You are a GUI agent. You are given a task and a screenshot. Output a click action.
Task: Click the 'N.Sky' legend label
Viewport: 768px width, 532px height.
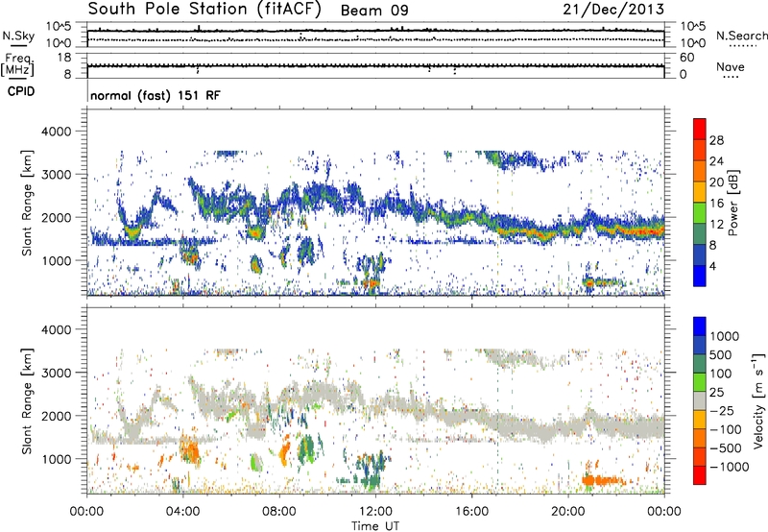coord(18,36)
